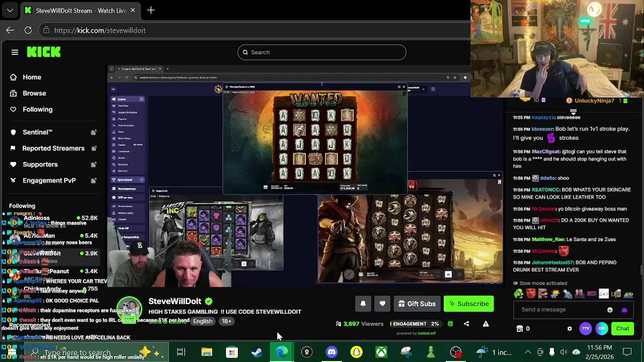This screenshot has width=644, height=362.
Task: Open chat settings gear
Action: pyautogui.click(x=570, y=329)
